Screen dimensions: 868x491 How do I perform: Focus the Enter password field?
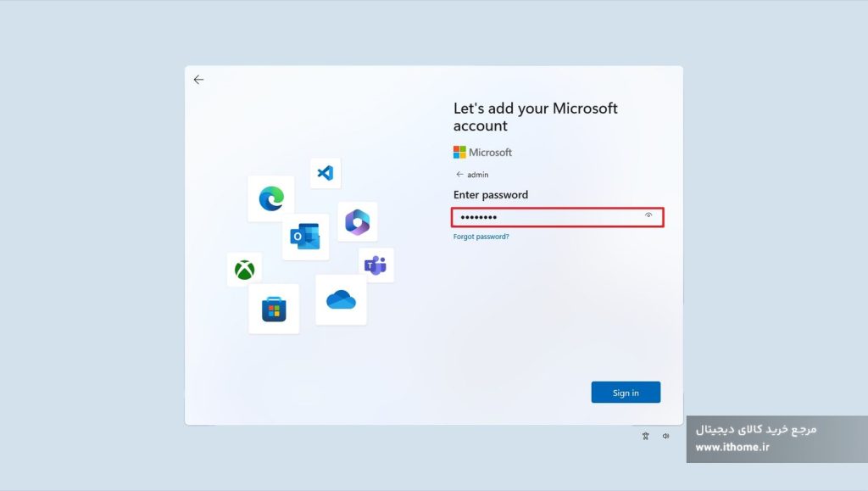[x=558, y=217]
